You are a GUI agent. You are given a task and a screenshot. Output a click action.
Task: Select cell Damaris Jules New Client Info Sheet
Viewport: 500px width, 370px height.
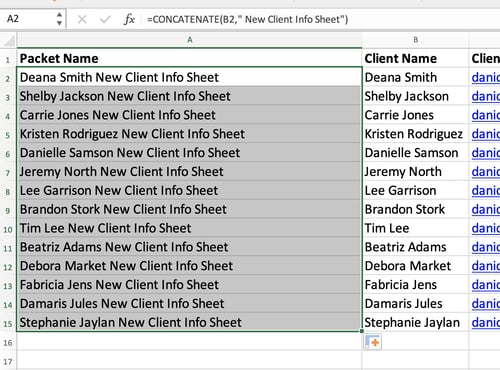pos(189,303)
